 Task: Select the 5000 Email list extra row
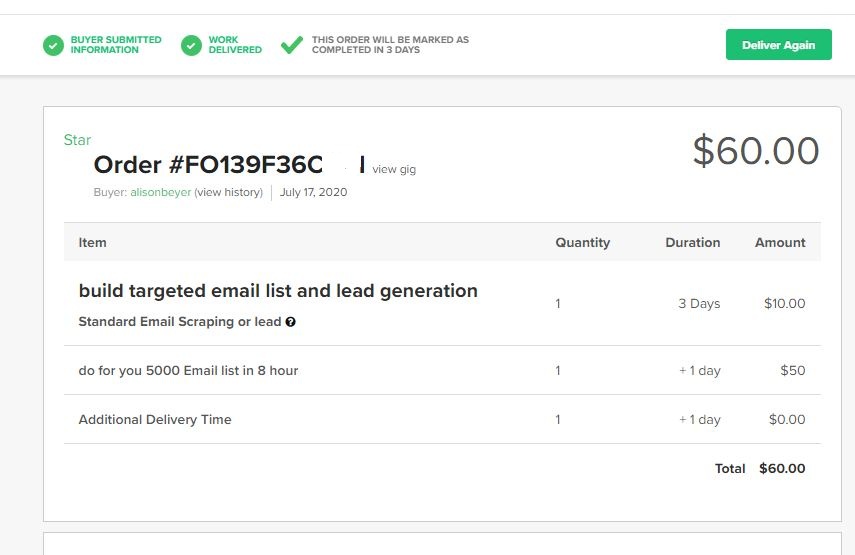(442, 370)
